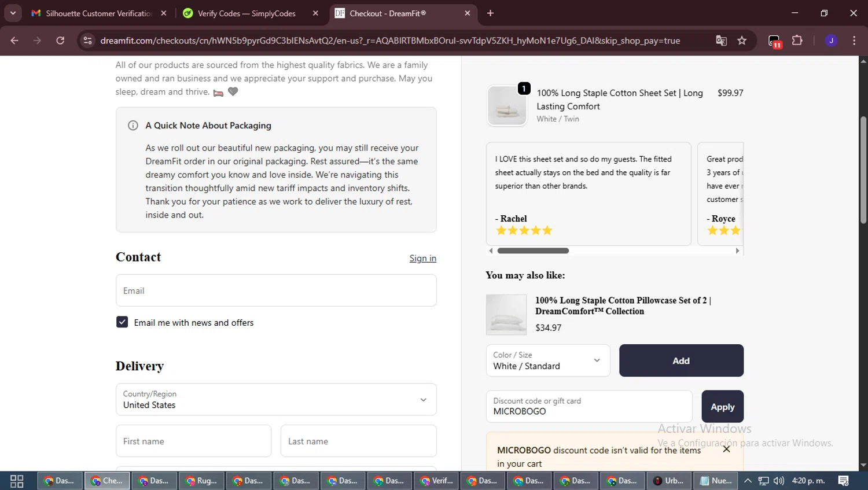Open the volume control icon
868x490 pixels.
(779, 481)
